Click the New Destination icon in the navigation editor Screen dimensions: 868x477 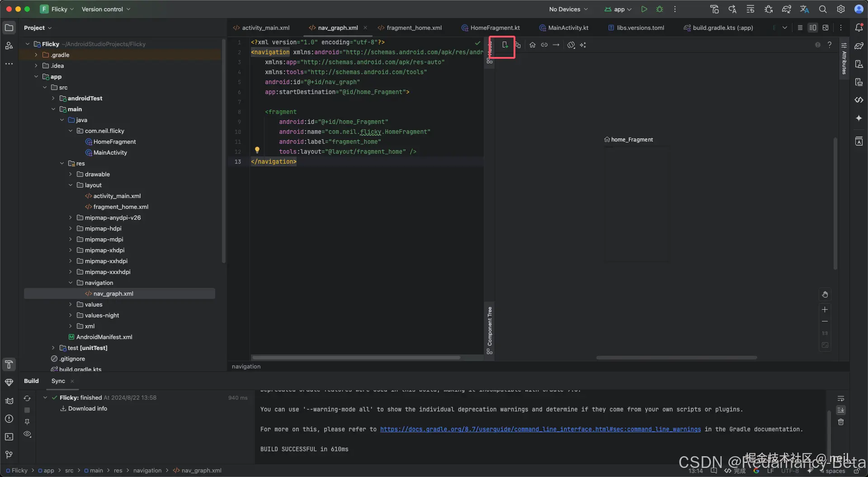pos(505,45)
